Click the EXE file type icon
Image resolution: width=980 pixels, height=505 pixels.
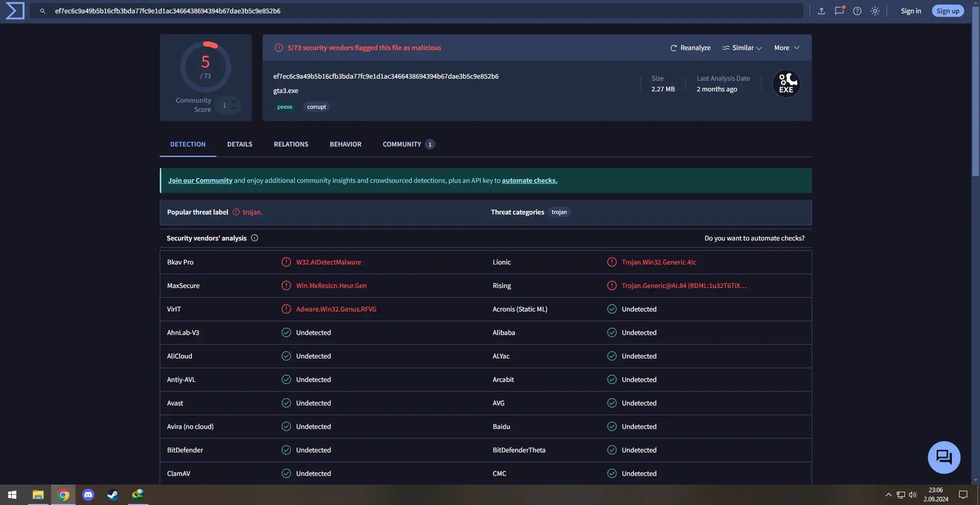point(786,84)
